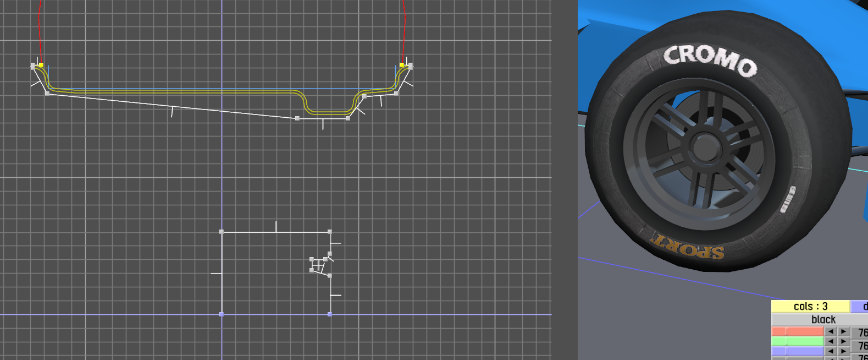The width and height of the screenshot is (868, 360).
Task: Select the bottom-left point of the lower rectangle on the axis
Action: click(x=222, y=314)
